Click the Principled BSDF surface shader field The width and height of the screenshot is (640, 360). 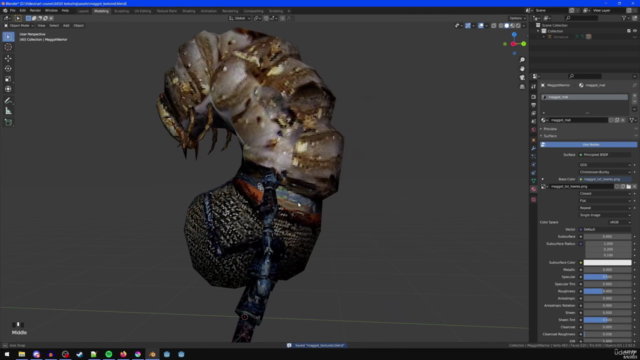coord(605,155)
